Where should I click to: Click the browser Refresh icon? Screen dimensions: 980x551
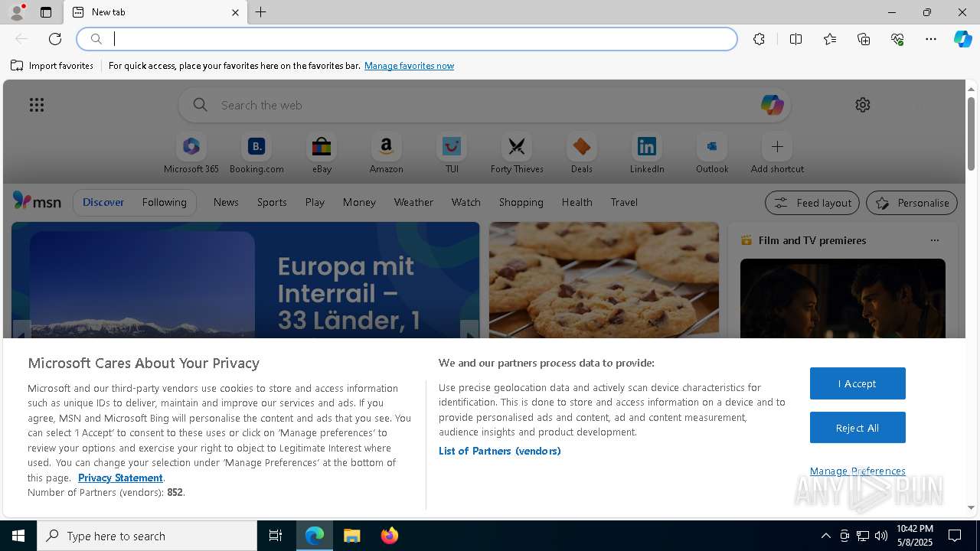point(55,39)
